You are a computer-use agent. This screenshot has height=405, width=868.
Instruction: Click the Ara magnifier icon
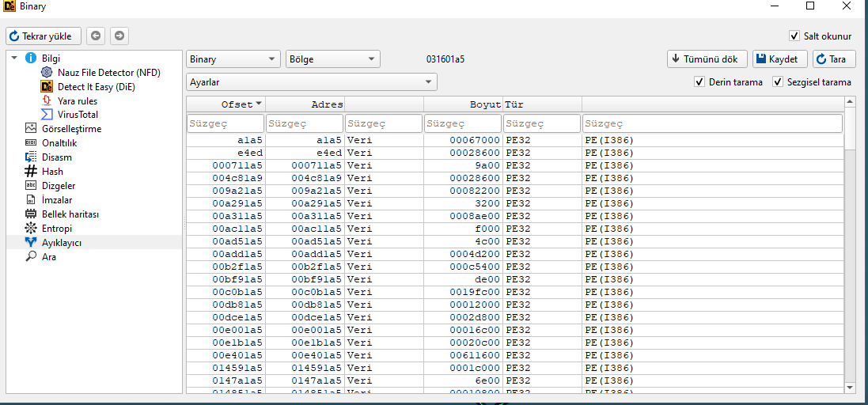[x=31, y=257]
